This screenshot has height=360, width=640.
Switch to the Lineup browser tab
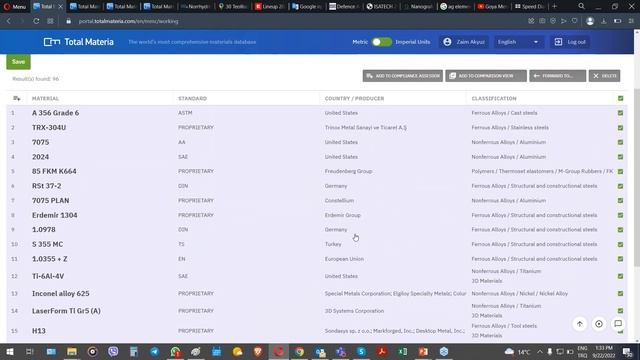coord(269,6)
